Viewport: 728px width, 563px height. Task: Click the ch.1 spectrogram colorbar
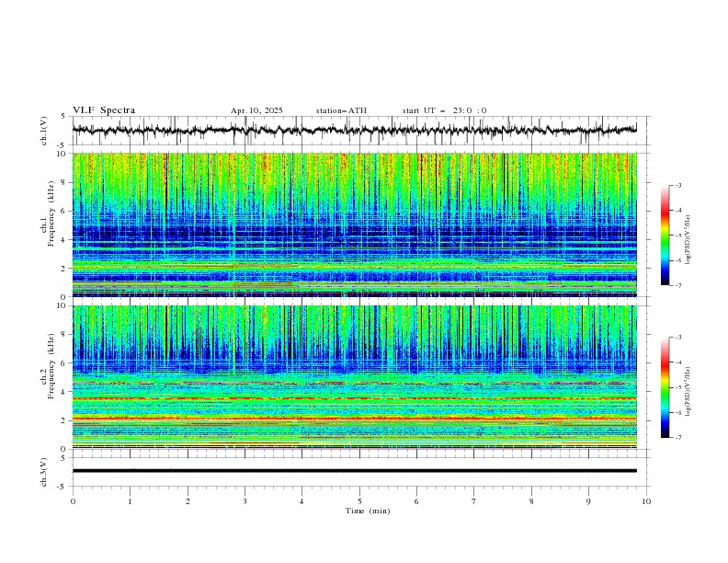point(665,236)
